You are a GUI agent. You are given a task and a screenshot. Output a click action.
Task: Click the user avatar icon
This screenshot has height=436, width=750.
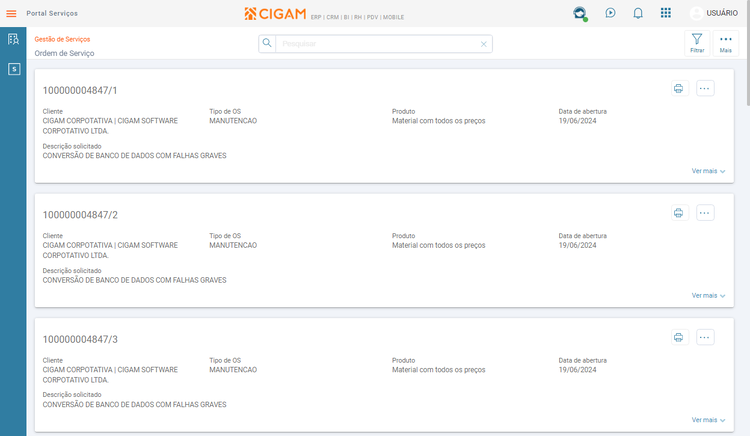(696, 13)
